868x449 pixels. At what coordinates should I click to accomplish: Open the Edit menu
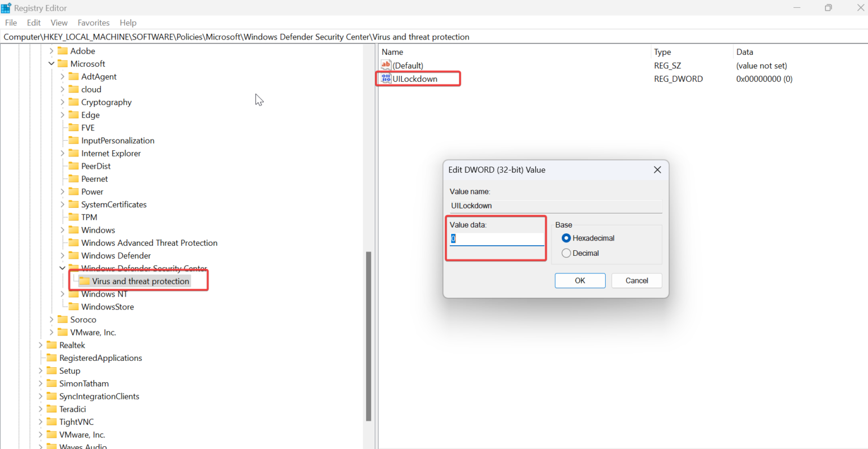click(x=33, y=23)
